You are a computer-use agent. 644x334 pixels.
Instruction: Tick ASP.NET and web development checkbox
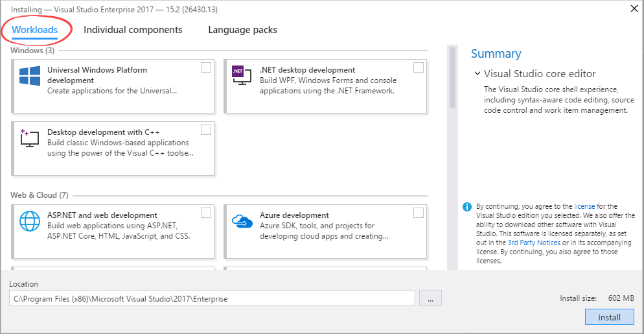tap(206, 213)
